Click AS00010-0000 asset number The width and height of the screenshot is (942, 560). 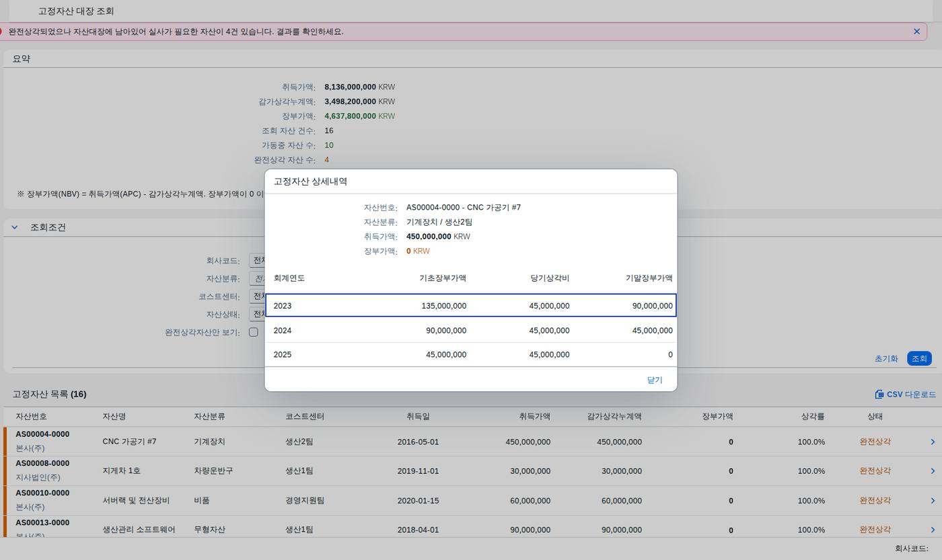42,493
